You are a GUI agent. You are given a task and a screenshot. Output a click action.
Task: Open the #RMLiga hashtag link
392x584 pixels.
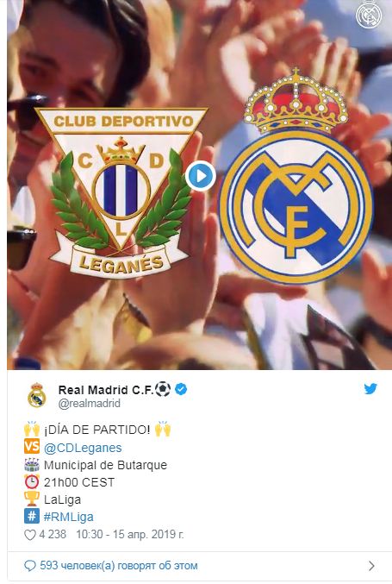click(68, 517)
